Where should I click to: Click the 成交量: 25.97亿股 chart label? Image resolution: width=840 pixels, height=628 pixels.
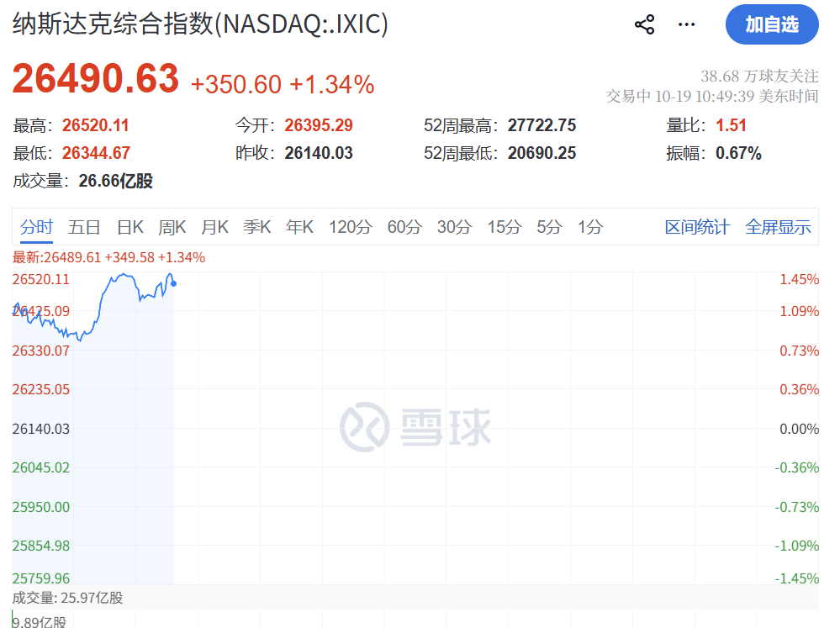(67, 598)
